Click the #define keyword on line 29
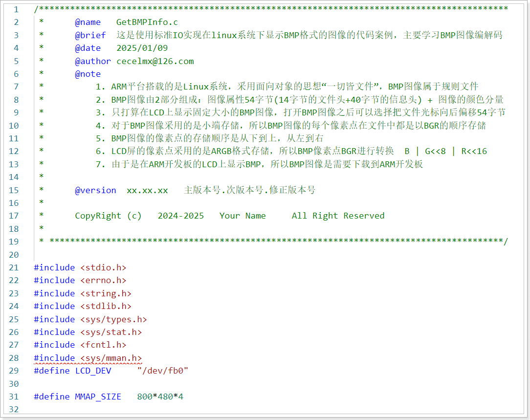The width and height of the screenshot is (530, 420). pyautogui.click(x=52, y=371)
